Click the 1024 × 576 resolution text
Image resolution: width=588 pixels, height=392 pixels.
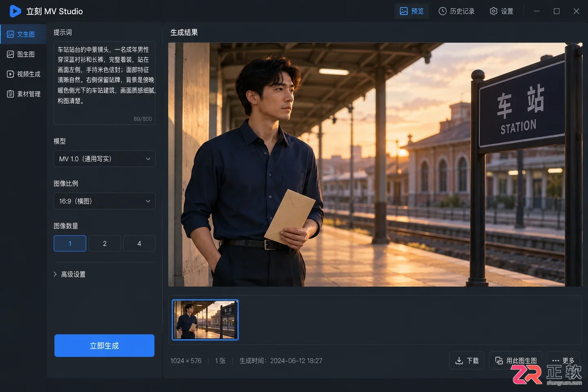186,361
